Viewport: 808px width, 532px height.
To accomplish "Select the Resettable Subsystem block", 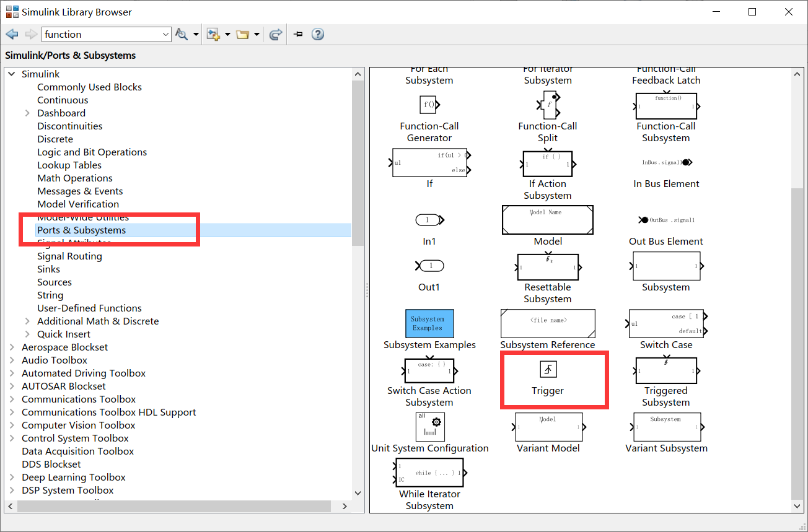I will pos(548,266).
